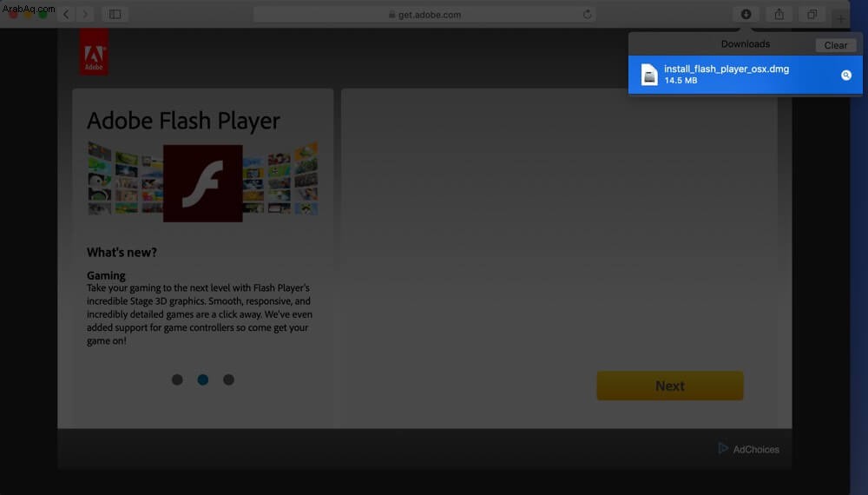Click the yellow Next button
868x495 pixels.
pyautogui.click(x=670, y=386)
